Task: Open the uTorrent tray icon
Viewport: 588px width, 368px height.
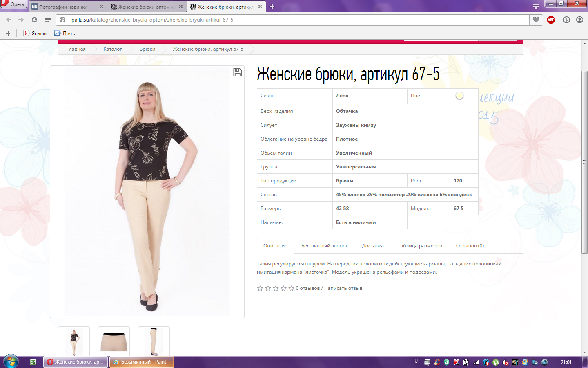Action: click(x=496, y=362)
